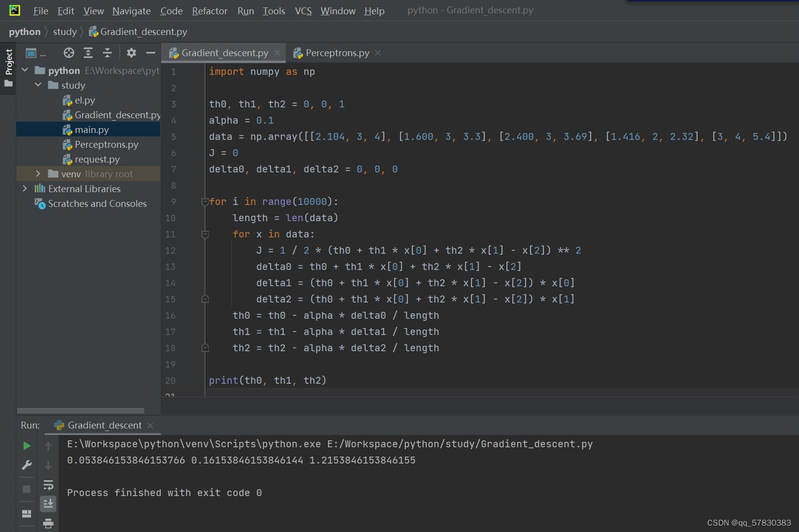Image resolution: width=799 pixels, height=532 pixels.
Task: Click the fold end marker at line 15
Action: 205,299
